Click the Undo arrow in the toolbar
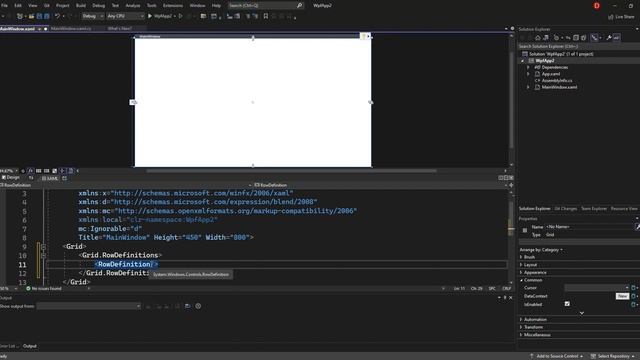The image size is (640, 360). pyautogui.click(x=57, y=16)
